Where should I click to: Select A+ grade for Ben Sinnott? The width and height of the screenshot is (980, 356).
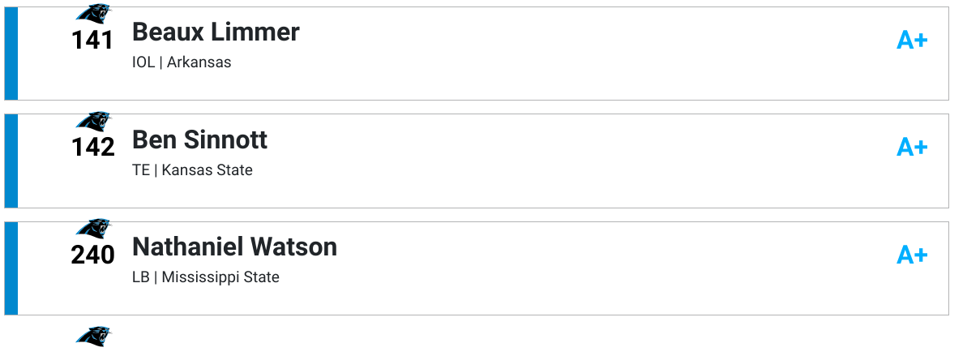pos(912,147)
